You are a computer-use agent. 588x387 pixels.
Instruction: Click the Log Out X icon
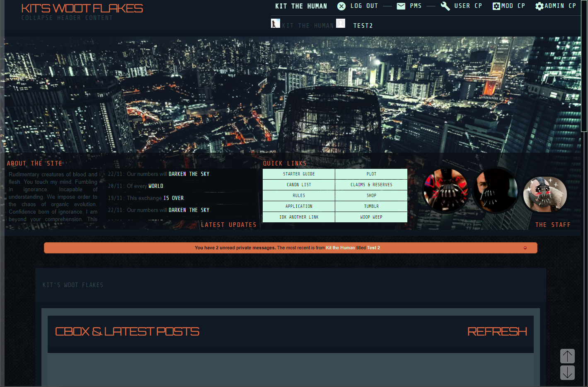[341, 6]
